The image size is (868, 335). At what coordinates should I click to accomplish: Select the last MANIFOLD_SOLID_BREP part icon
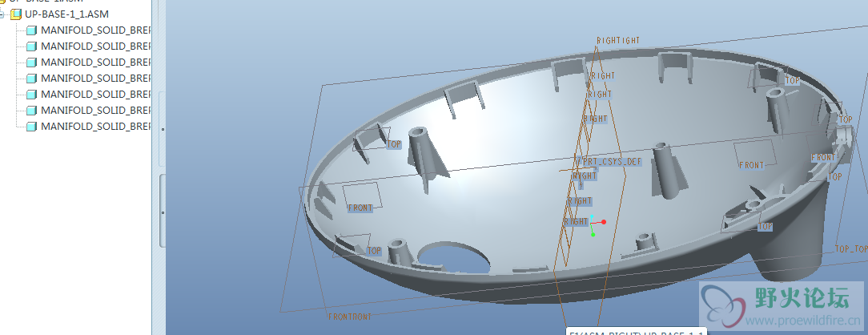point(31,127)
